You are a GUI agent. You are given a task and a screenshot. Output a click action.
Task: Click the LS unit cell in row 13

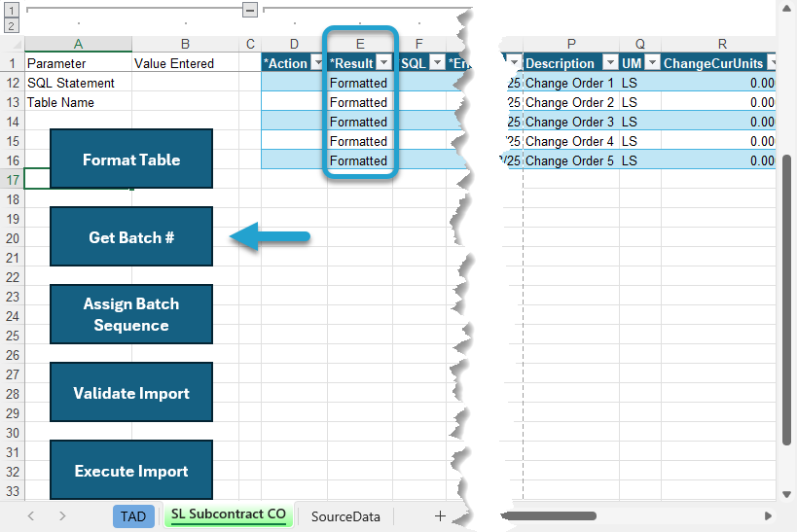click(x=640, y=102)
